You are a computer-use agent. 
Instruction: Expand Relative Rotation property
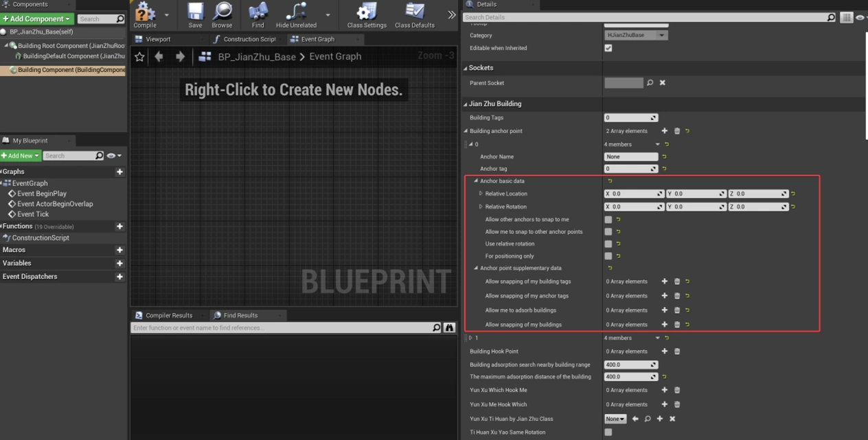pos(481,207)
